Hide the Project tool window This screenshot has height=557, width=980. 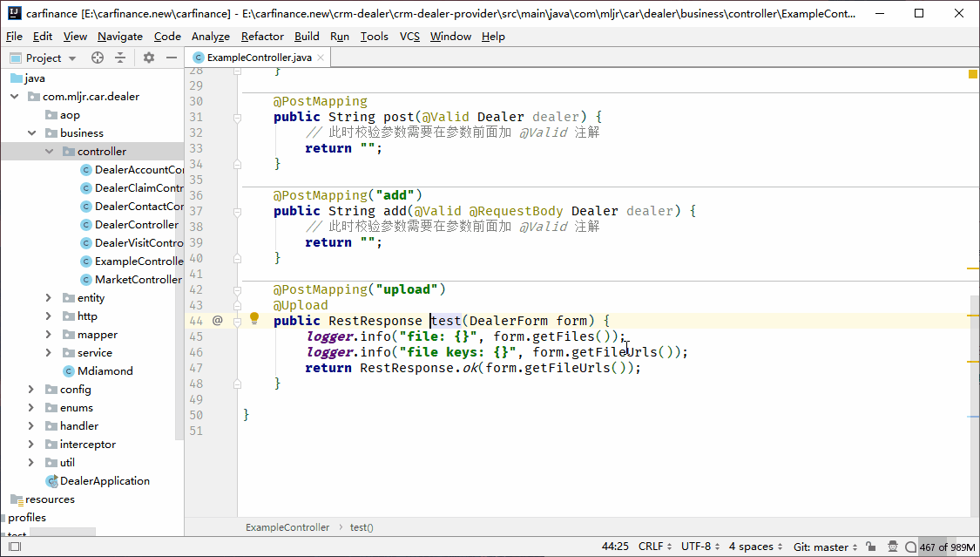(172, 58)
